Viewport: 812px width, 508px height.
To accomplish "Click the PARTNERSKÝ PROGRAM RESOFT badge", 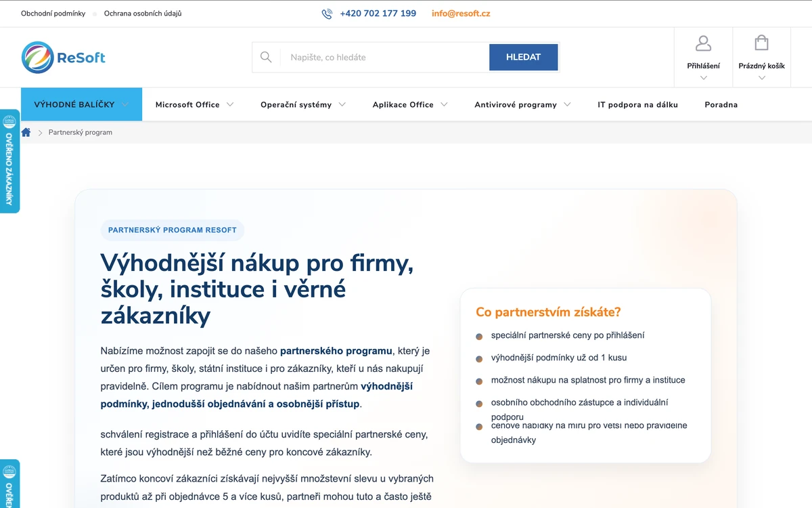I will (173, 230).
